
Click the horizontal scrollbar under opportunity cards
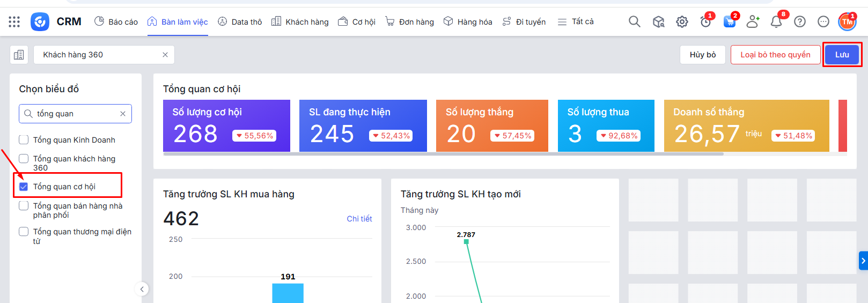(443, 154)
